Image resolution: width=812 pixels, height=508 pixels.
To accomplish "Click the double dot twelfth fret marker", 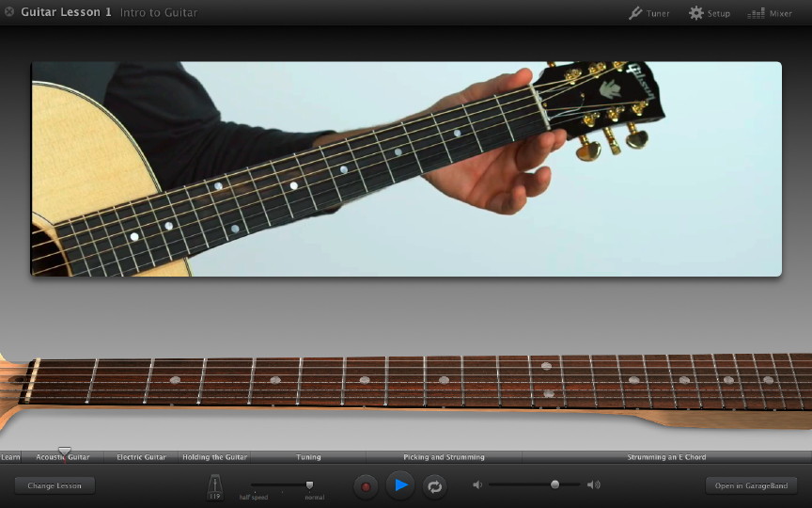I will 547,380.
